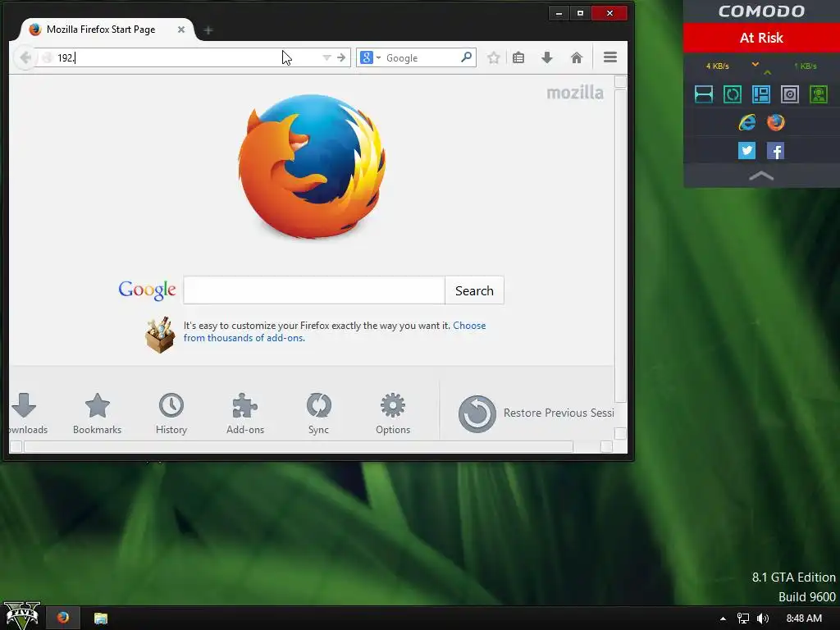Close the Mozilla Firefox Start Page tab
The width and height of the screenshot is (840, 630).
click(181, 30)
